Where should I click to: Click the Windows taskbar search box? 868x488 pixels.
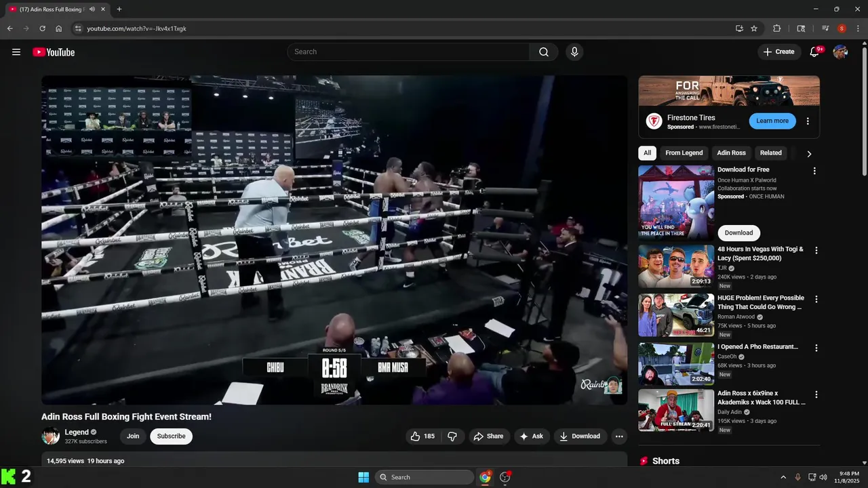coord(425,477)
